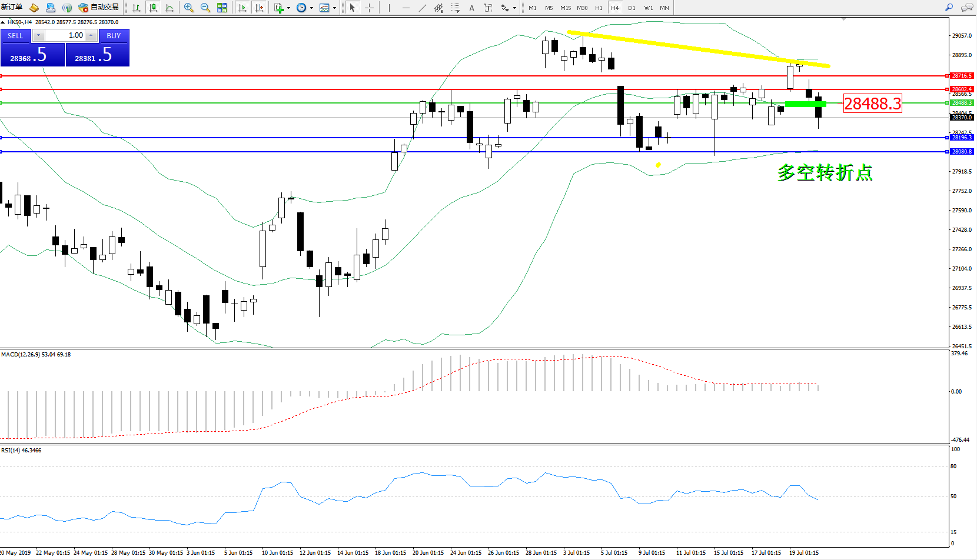Select the horizontal line drawing tool
This screenshot has width=977, height=560.
pyautogui.click(x=406, y=8)
